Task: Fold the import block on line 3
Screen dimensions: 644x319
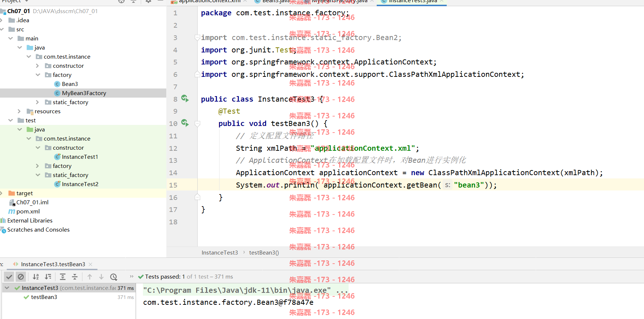Action: click(197, 37)
